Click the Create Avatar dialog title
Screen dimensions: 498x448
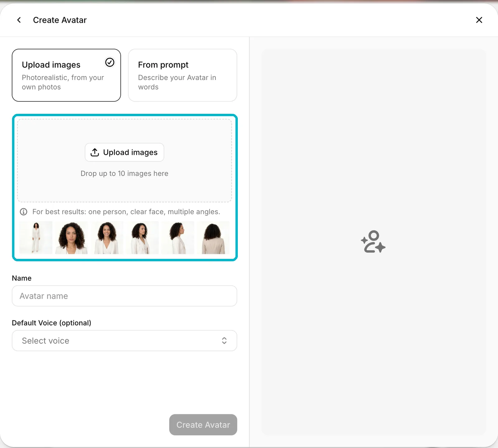click(x=60, y=20)
